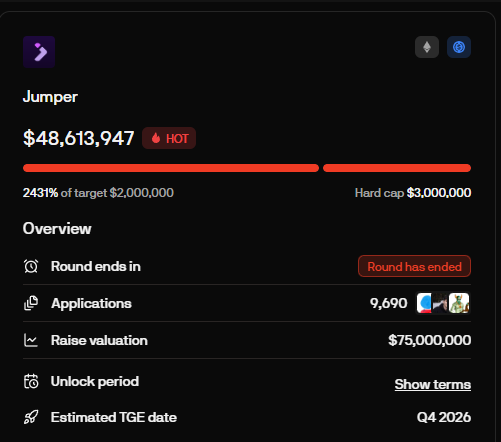The height and width of the screenshot is (442, 501).
Task: Click the alarm clock icon beside Round ends in
Action: (x=31, y=266)
